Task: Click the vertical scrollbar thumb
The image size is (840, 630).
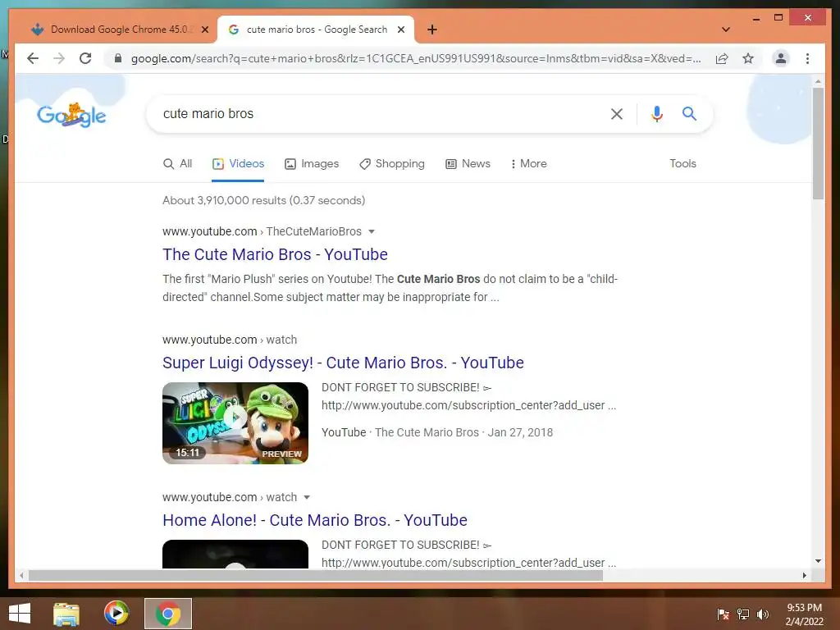Action: click(818, 143)
